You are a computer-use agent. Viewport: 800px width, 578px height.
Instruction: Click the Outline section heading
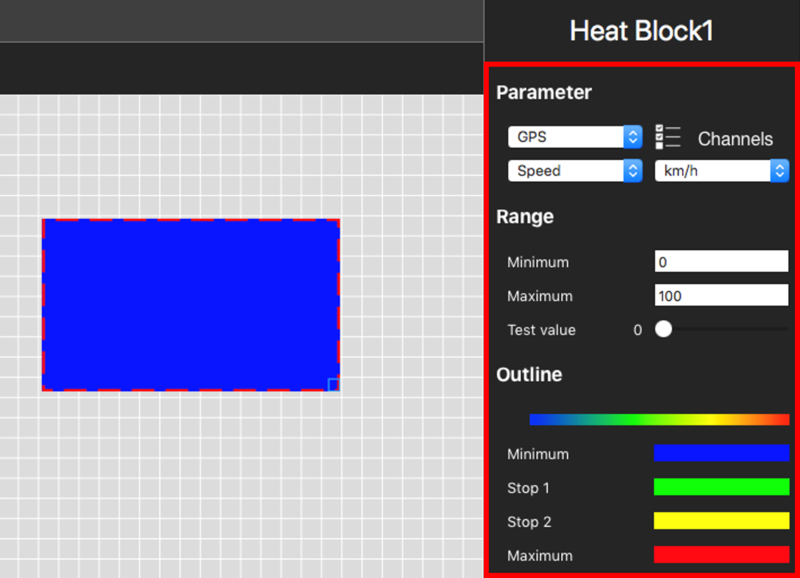point(529,374)
